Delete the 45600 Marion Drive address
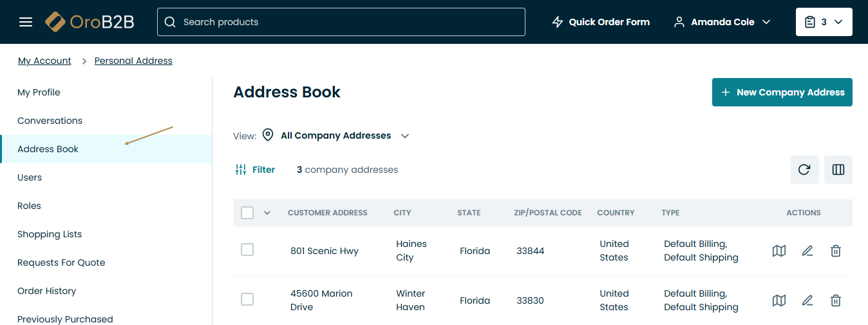Viewport: 868px width, 325px height. click(x=835, y=300)
